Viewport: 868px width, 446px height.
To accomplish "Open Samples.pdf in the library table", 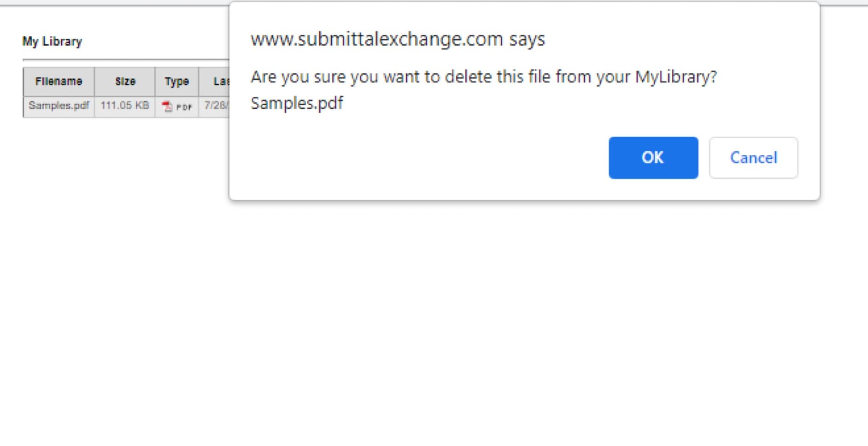I will click(x=59, y=106).
